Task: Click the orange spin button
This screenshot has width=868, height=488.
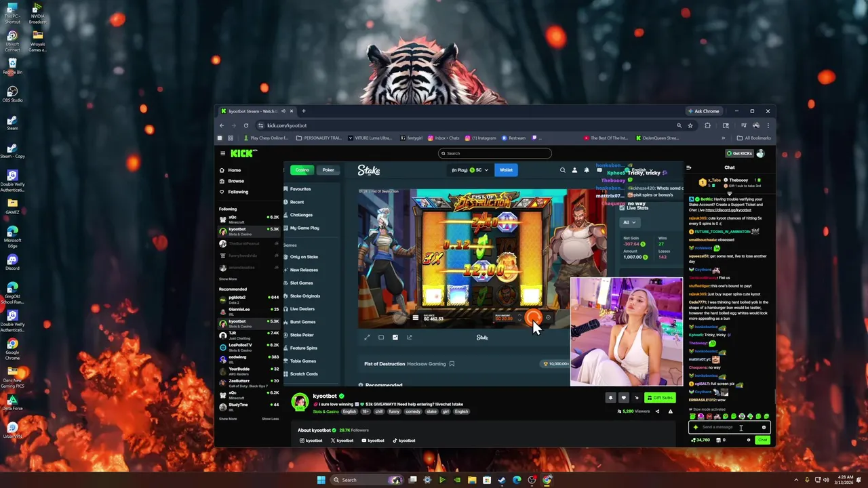Action: click(534, 317)
